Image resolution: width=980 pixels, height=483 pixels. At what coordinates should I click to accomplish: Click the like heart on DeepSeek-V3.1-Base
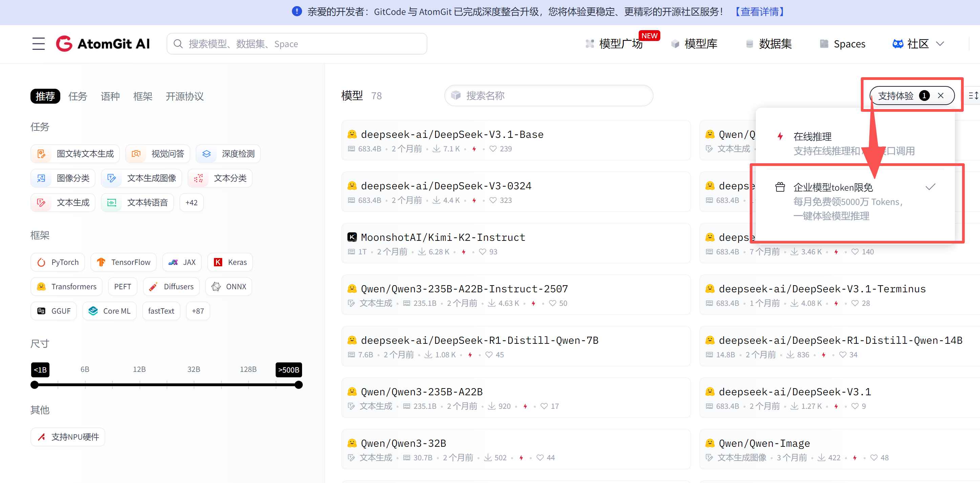[493, 149]
